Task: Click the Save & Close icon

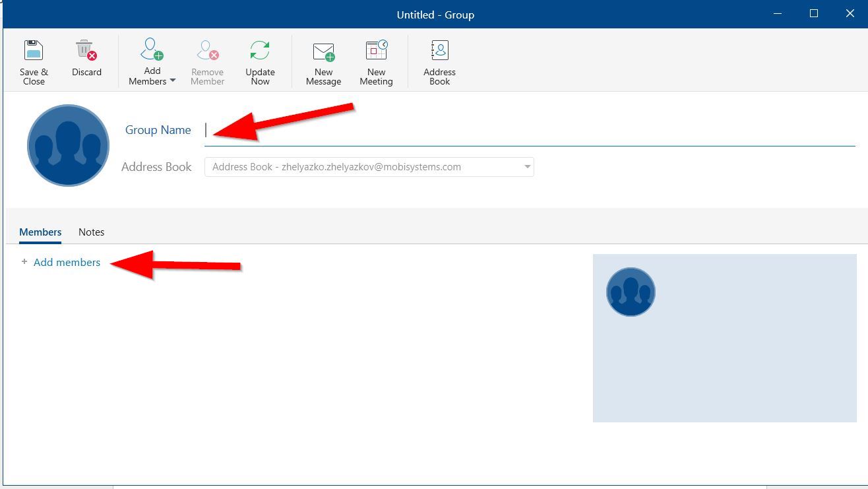Action: [x=34, y=50]
